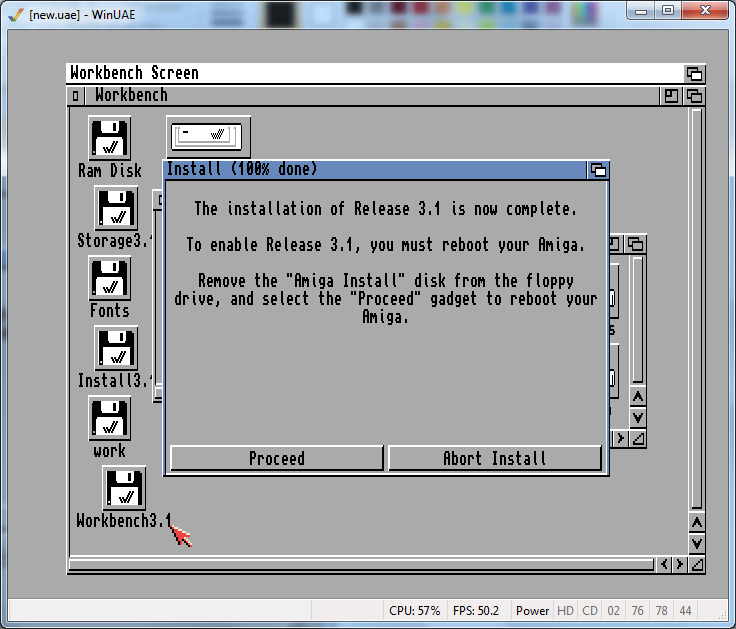Click floppy drive 78 indicator in status bar
Image resolution: width=736 pixels, height=629 pixels.
[x=661, y=611]
